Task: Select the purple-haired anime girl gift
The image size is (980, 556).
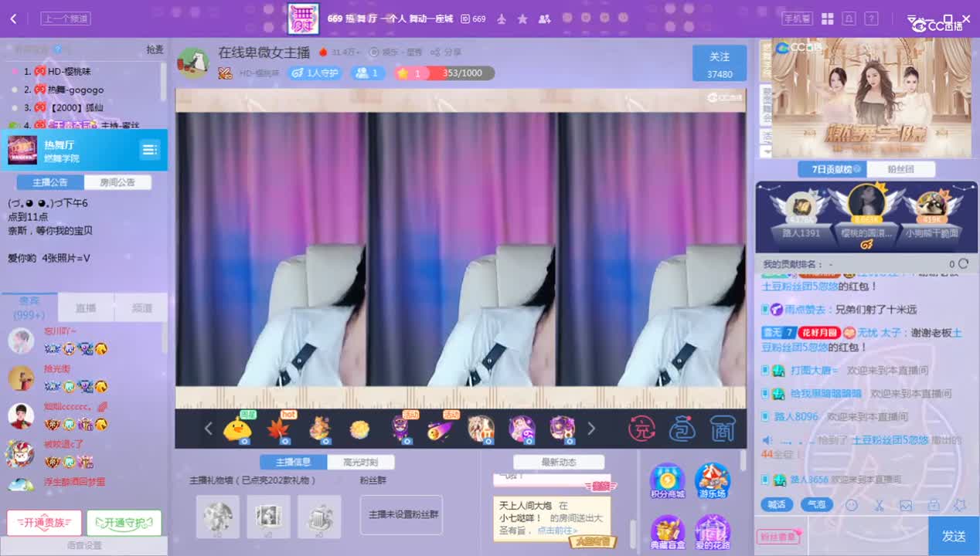Action: (562, 429)
